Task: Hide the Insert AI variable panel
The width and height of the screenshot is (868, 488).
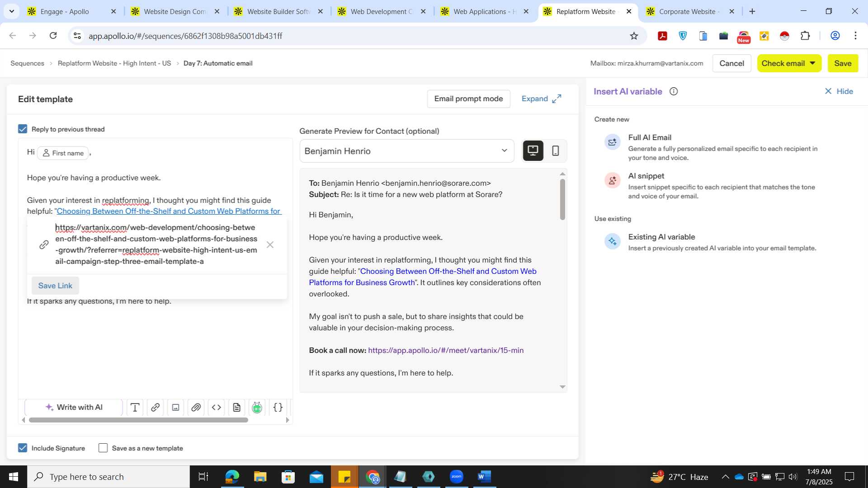Action: click(839, 91)
